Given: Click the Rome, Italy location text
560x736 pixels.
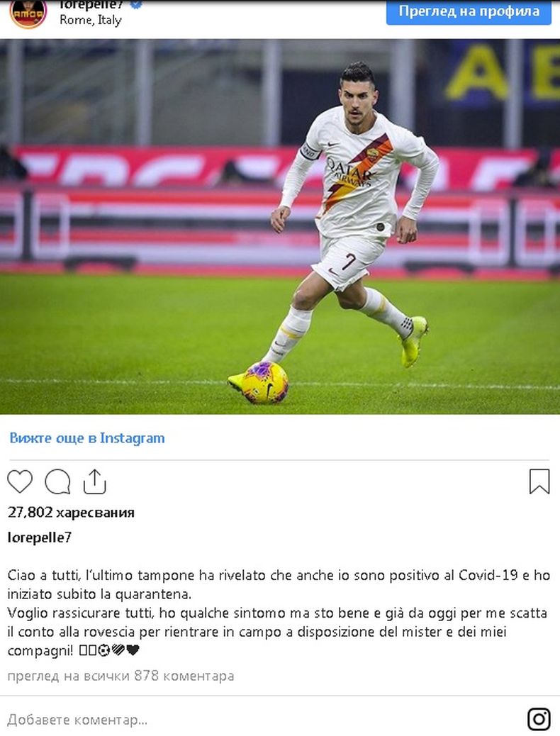Looking at the screenshot, I should click(91, 20).
